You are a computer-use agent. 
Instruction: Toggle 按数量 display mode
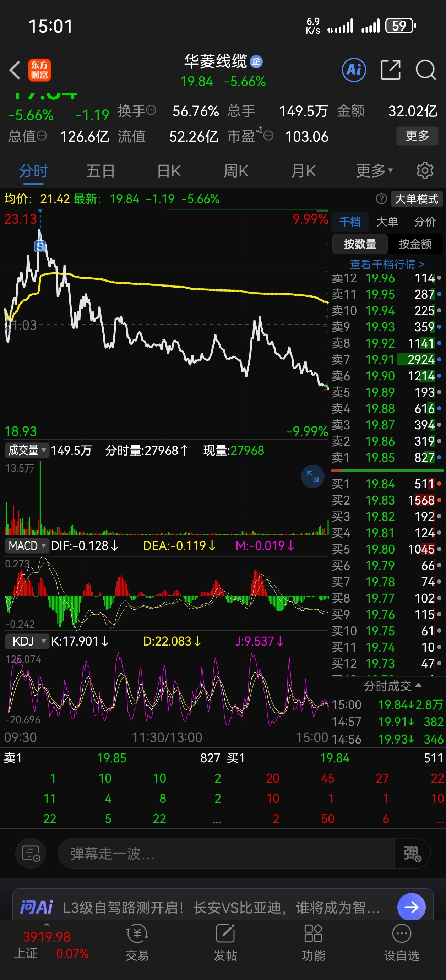click(x=360, y=244)
